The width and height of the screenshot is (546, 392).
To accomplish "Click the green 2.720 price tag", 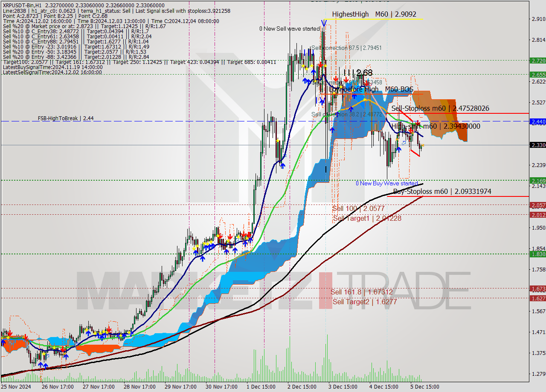I will coord(537,61).
